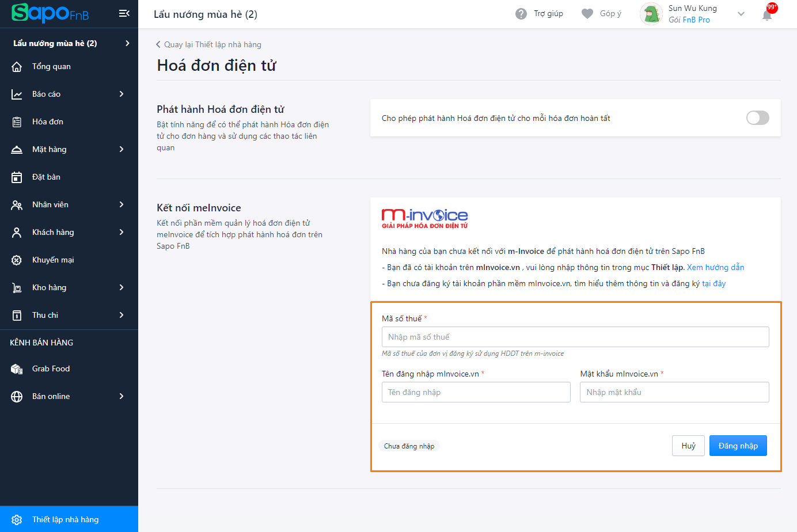Open the tại đây registration link

[x=713, y=284]
